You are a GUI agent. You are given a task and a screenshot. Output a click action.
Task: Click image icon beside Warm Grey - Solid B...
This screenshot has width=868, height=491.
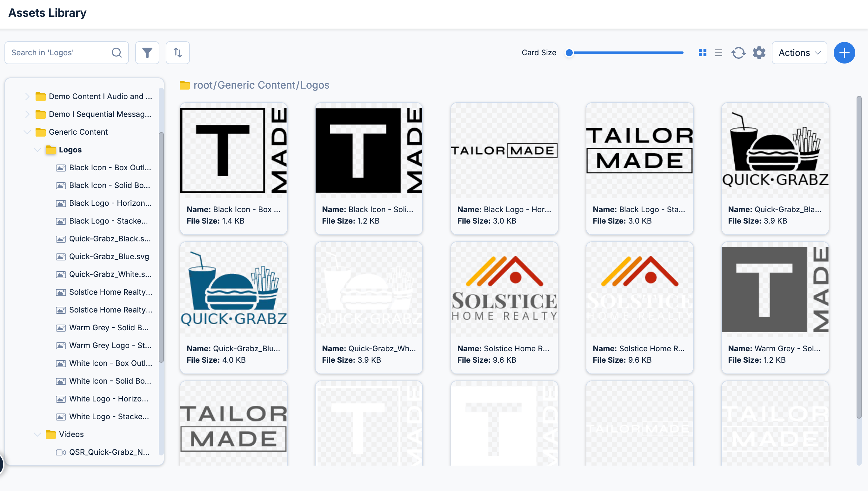click(61, 328)
